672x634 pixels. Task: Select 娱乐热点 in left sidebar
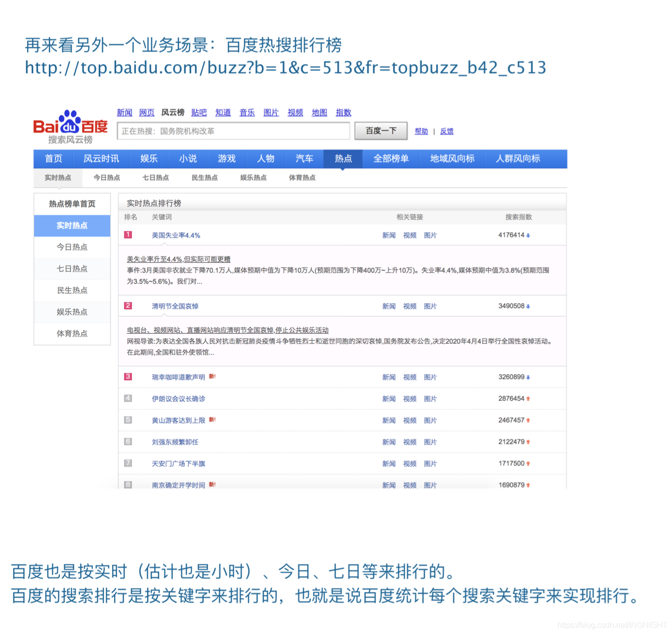click(x=72, y=312)
